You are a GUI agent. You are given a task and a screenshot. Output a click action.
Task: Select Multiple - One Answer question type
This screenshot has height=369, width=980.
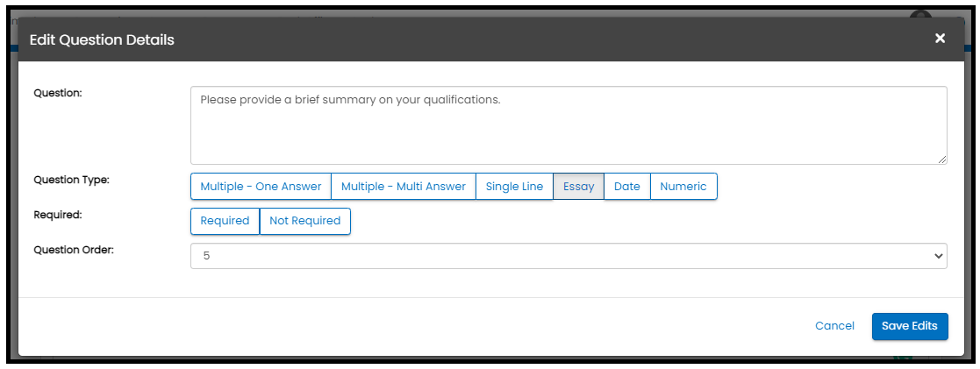pyautogui.click(x=261, y=187)
